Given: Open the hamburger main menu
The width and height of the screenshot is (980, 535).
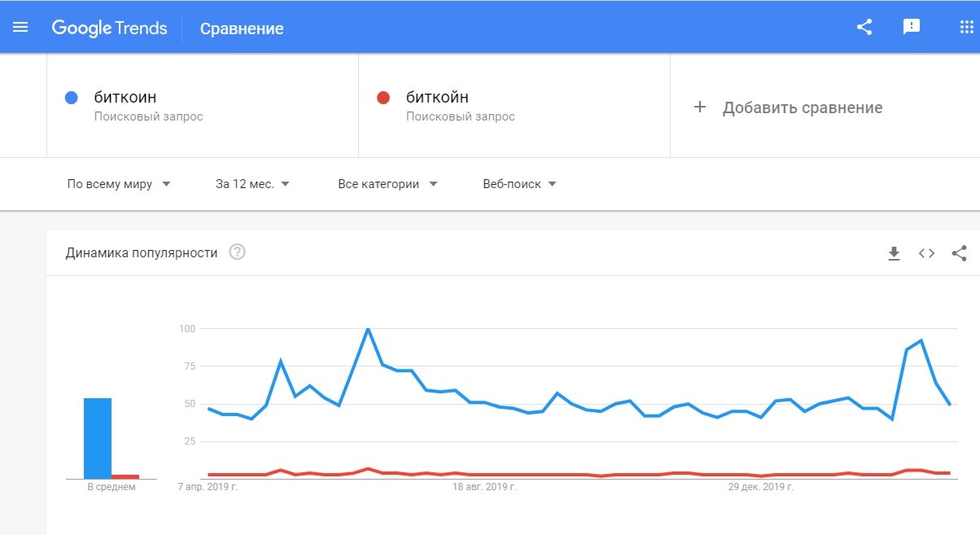Looking at the screenshot, I should coord(20,27).
